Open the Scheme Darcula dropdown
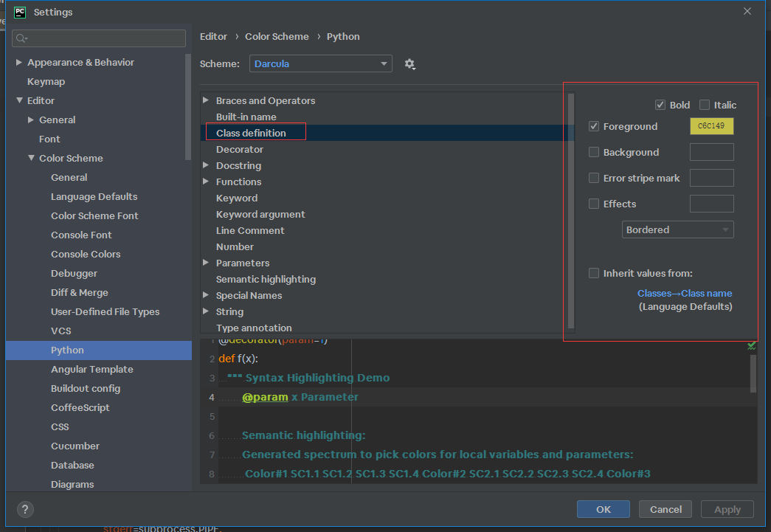The width and height of the screenshot is (771, 532). pos(321,63)
